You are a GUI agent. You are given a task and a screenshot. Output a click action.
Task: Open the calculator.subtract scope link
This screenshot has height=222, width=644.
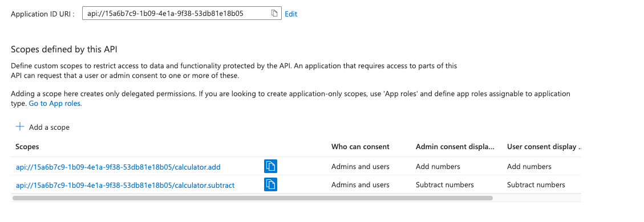point(125,185)
